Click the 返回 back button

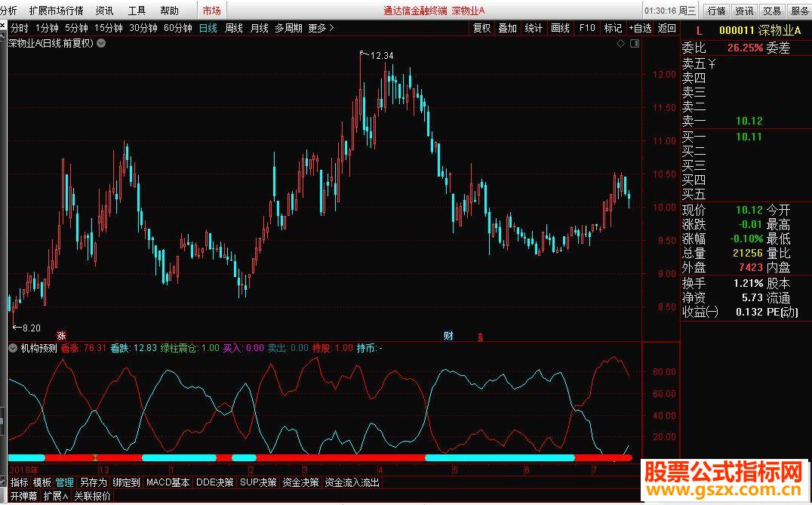tap(667, 28)
